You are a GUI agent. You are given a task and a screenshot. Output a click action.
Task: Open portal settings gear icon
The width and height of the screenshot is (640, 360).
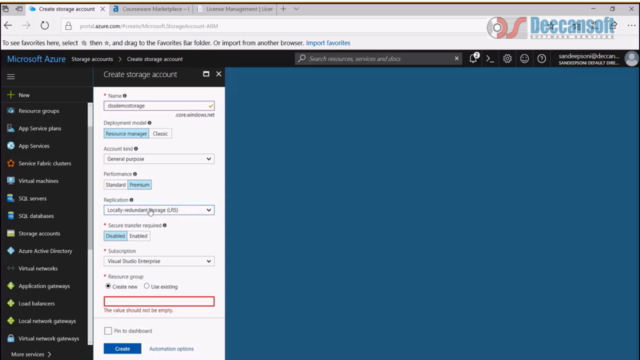pyautogui.click(x=507, y=59)
